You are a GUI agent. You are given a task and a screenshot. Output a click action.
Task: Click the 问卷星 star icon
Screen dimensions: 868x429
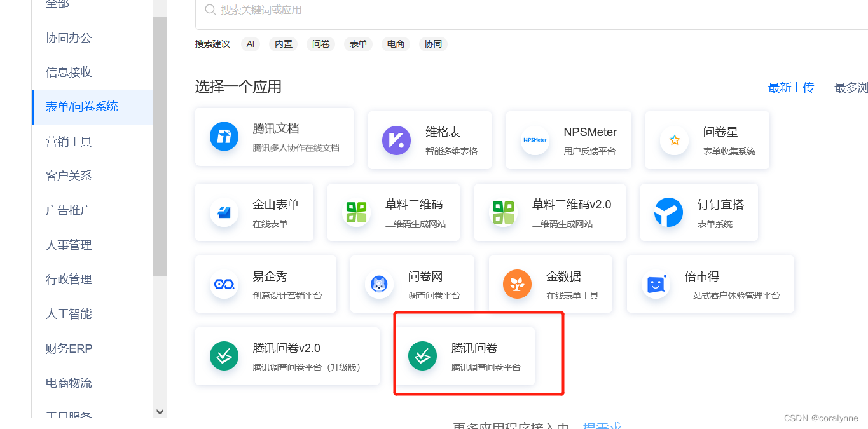point(674,140)
